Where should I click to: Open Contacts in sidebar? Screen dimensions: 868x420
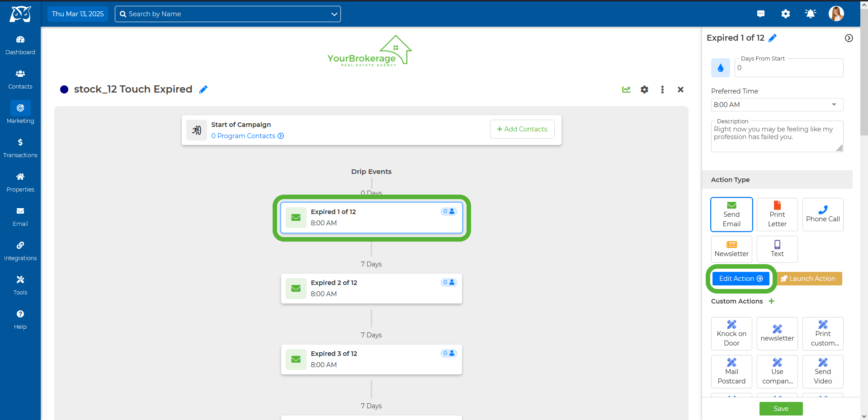[x=20, y=79]
